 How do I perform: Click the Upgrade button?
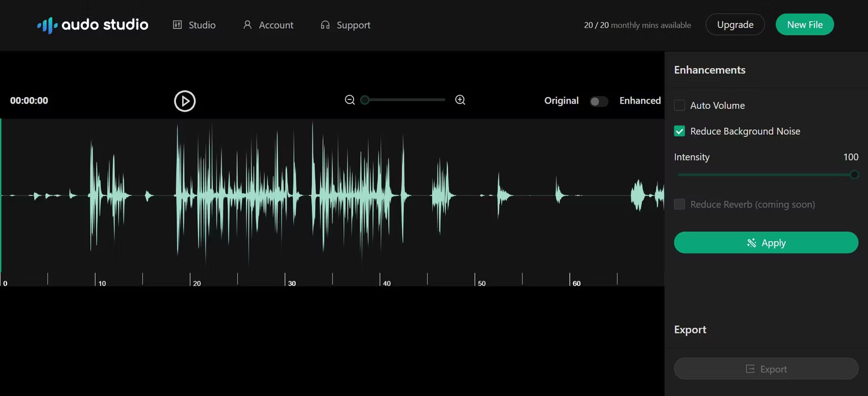point(735,24)
